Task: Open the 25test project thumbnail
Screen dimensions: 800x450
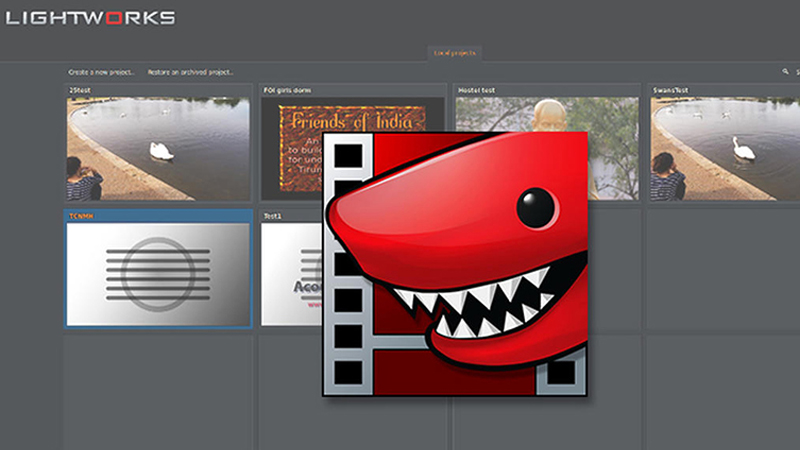Action: pos(159,148)
